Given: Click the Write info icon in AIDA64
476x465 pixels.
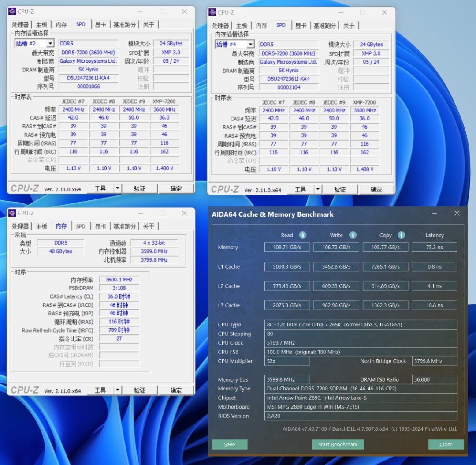Looking at the screenshot, I should 353,235.
